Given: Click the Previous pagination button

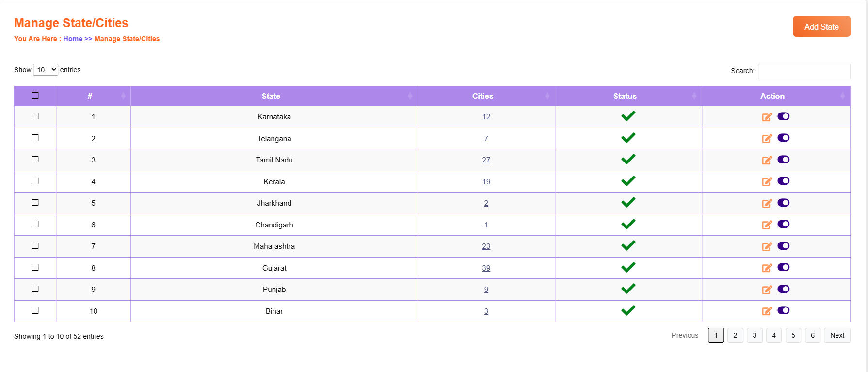Looking at the screenshot, I should (x=685, y=335).
